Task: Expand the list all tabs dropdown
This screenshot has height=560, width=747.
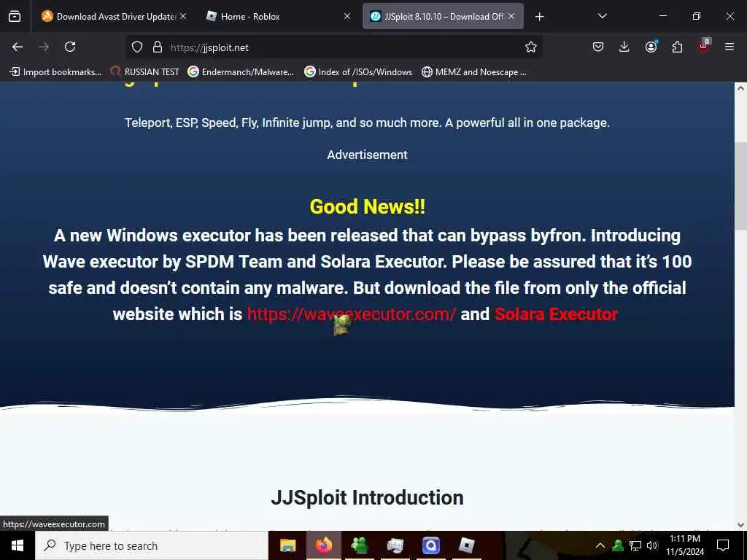Action: click(x=602, y=16)
